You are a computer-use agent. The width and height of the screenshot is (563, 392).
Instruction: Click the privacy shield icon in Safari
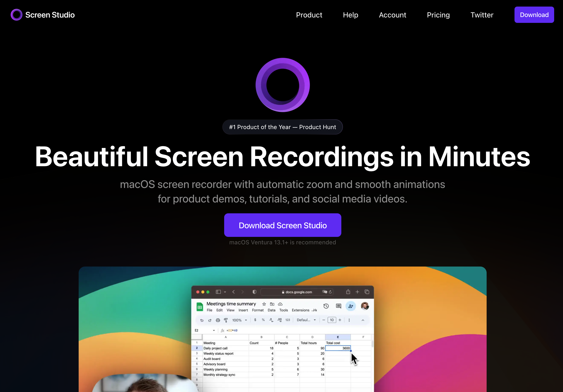[x=254, y=292]
